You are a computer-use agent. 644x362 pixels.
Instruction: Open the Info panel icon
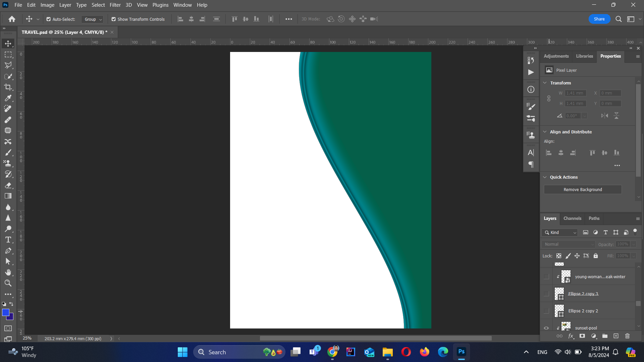tap(531, 89)
